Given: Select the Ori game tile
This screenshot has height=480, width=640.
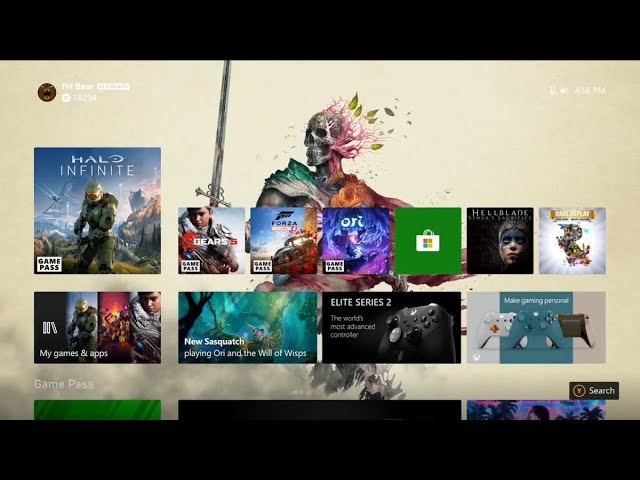Looking at the screenshot, I should [x=356, y=240].
